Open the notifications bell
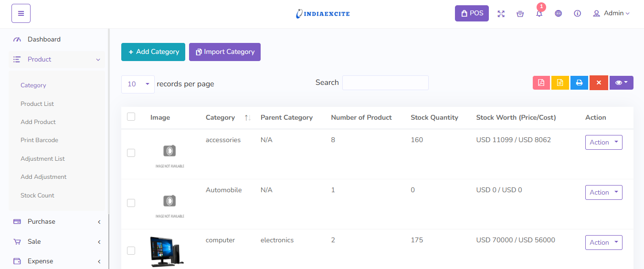Viewport: 644px width, 269px height. tap(539, 13)
